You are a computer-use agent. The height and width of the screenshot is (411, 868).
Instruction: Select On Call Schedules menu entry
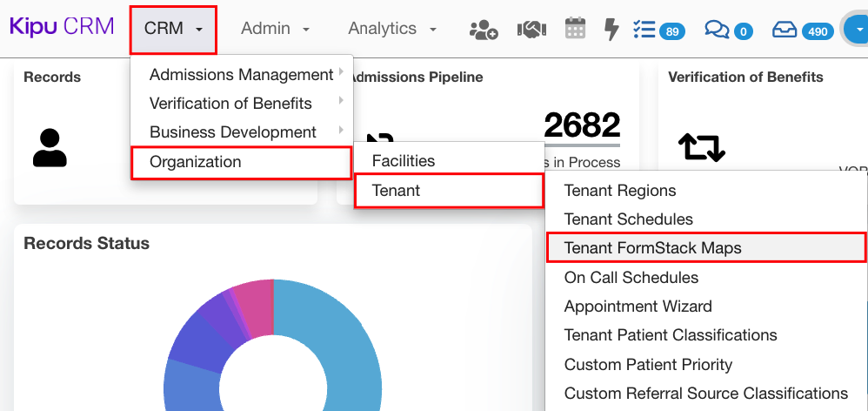631,278
